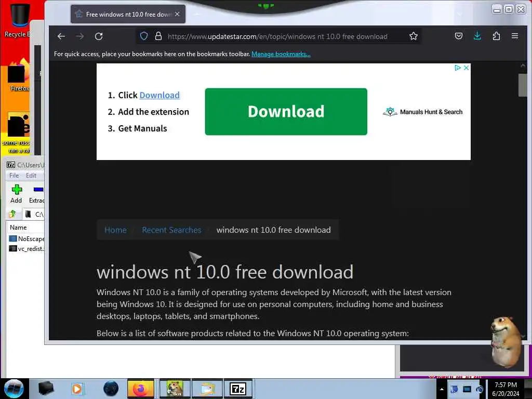Image resolution: width=532 pixels, height=399 pixels.
Task: Click the Manuals Hunt & Search logo
Action: click(x=423, y=112)
